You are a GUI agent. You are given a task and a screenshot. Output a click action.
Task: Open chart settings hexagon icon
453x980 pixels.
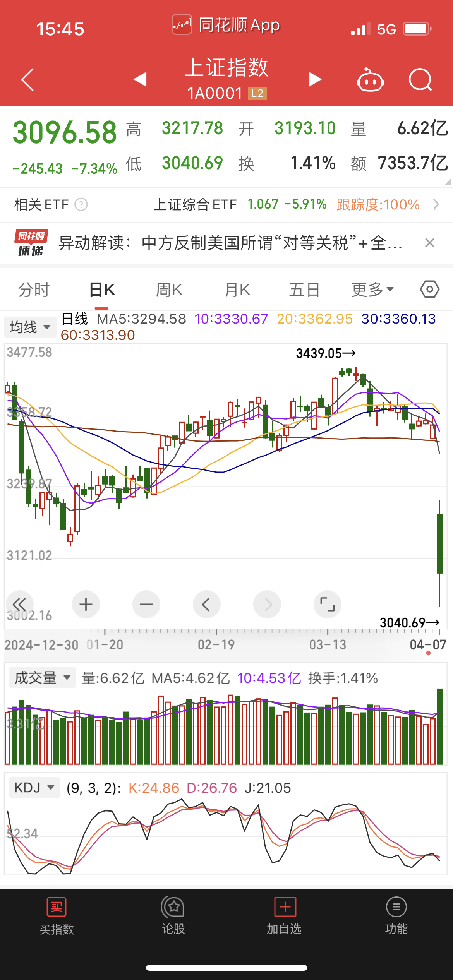point(429,290)
